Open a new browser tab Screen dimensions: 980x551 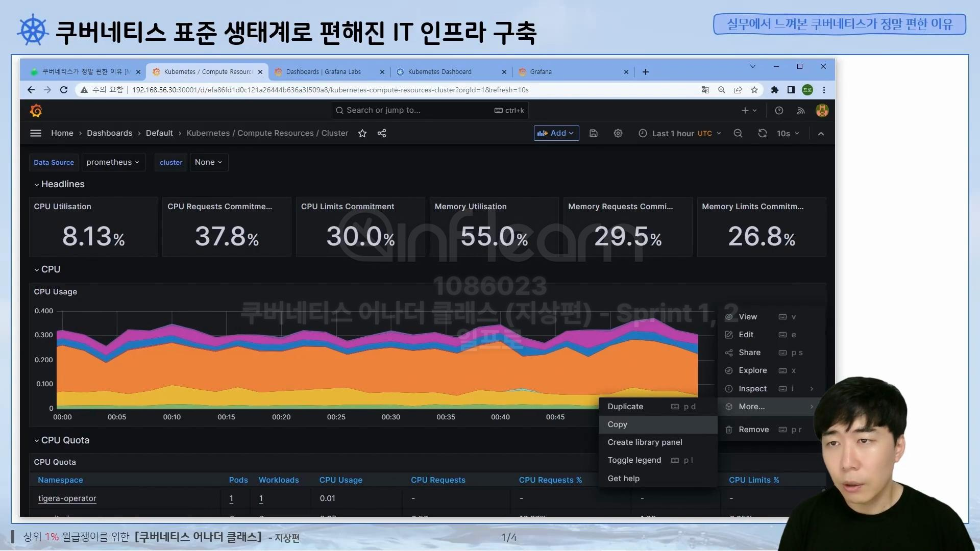(646, 72)
